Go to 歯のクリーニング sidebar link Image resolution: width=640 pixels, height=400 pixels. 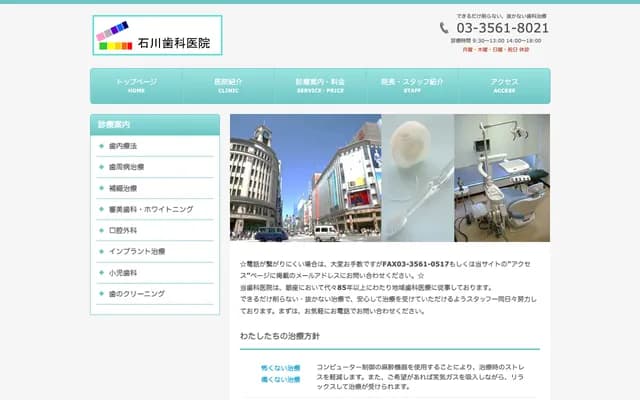click(137, 293)
